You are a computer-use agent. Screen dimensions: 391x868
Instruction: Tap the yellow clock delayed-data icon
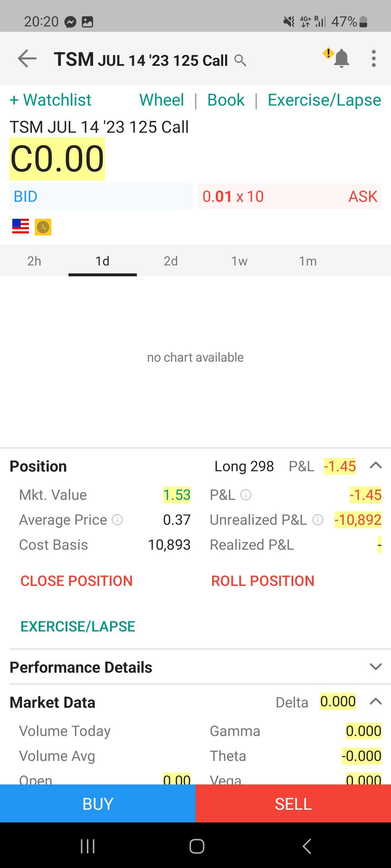pyautogui.click(x=43, y=227)
